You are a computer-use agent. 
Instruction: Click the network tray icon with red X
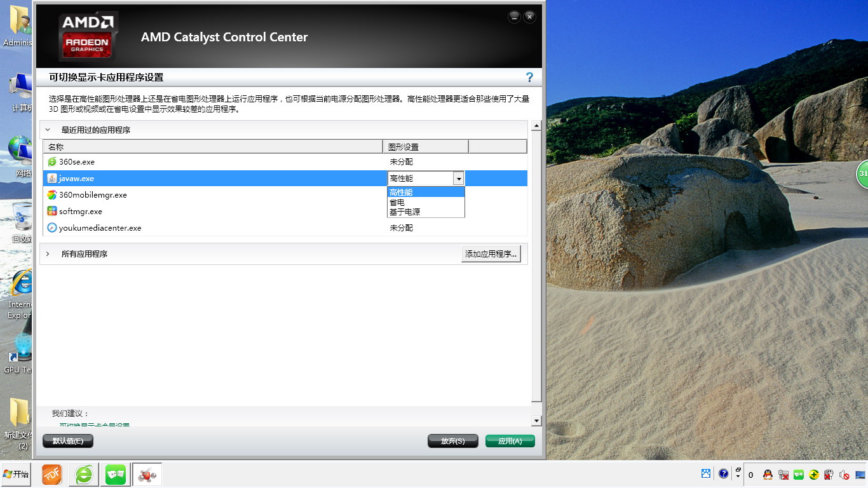(783, 475)
